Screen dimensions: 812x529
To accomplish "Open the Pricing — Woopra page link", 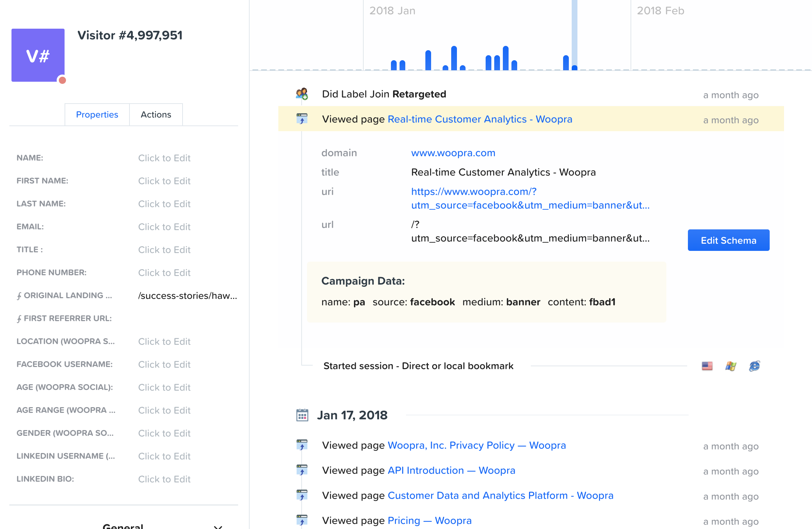I will click(x=429, y=520).
